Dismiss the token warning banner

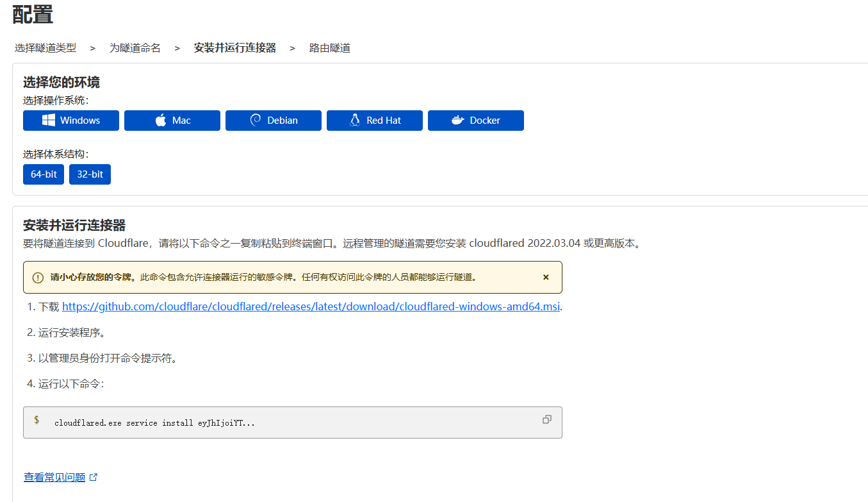click(x=546, y=278)
